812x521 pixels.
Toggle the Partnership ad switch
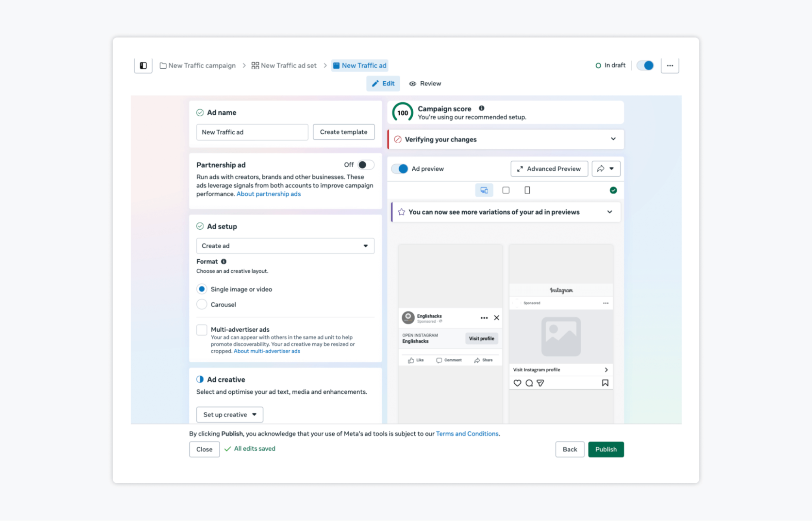click(x=365, y=165)
